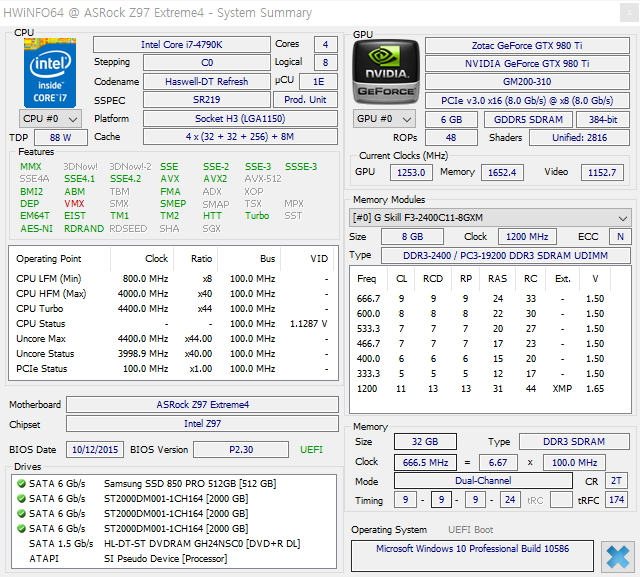
Task: Click the blue X close icon beside Operating System
Action: (x=618, y=557)
